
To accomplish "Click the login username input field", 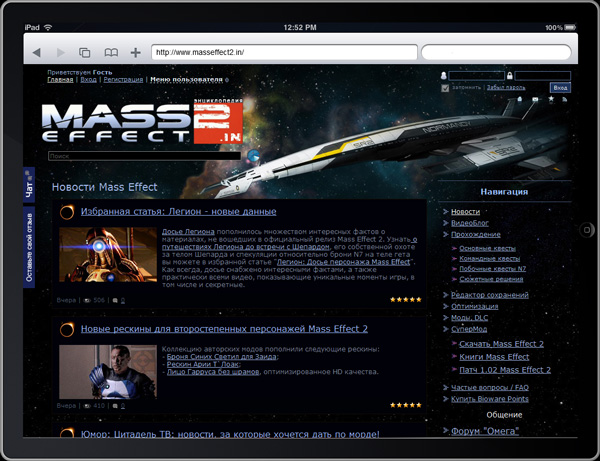I will [x=476, y=76].
